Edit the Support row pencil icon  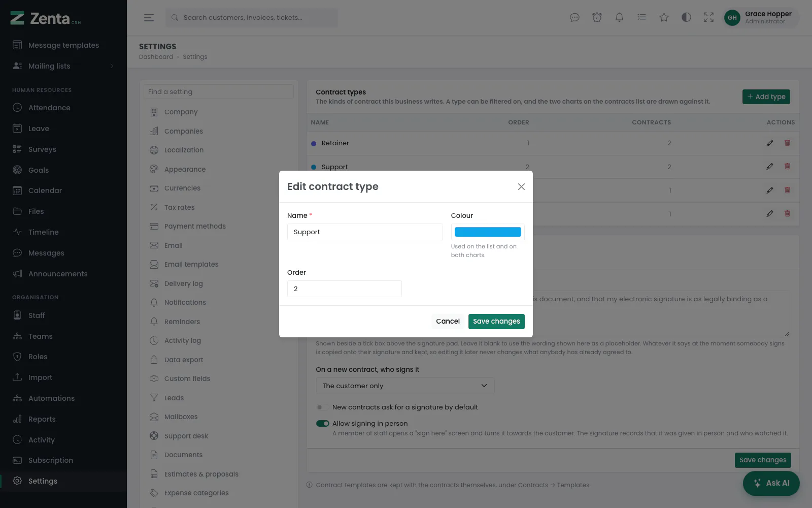coord(770,167)
